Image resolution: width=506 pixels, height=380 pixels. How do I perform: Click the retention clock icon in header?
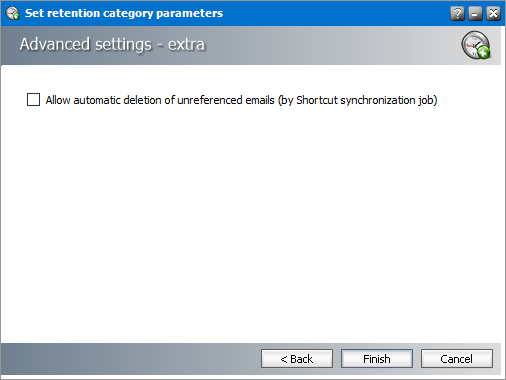475,45
